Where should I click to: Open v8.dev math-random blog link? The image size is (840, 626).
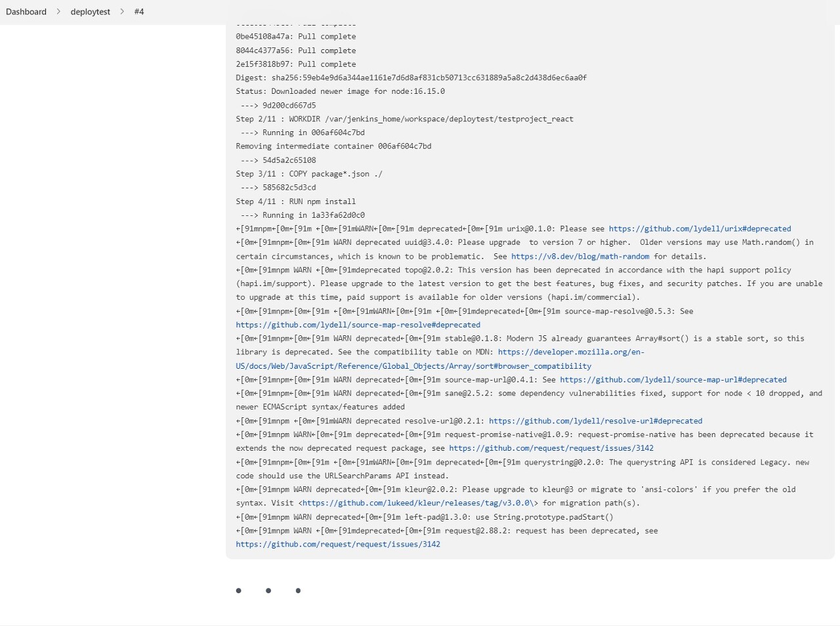(580, 257)
